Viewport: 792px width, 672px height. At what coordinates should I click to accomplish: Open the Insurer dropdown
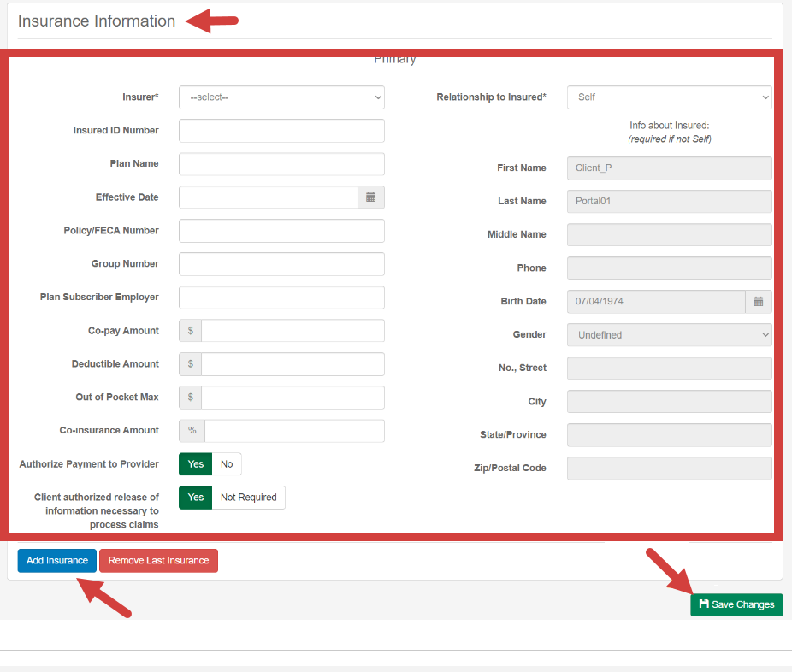[281, 97]
